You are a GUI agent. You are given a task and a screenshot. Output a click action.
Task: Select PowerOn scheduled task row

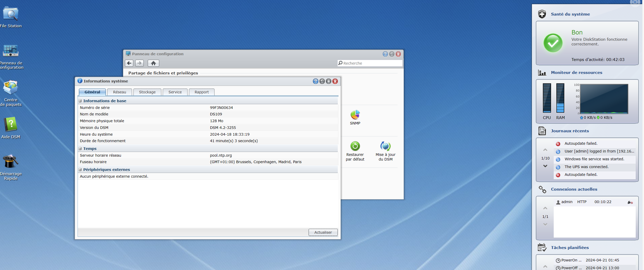tap(594, 260)
